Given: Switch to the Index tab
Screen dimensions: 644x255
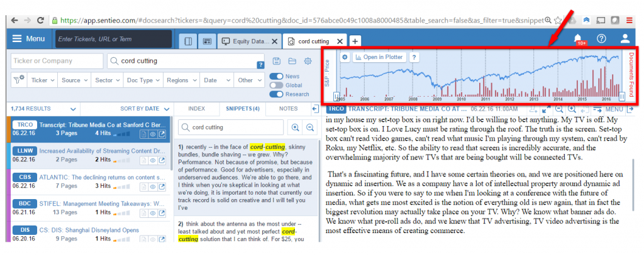Looking at the screenshot, I should (x=196, y=109).
